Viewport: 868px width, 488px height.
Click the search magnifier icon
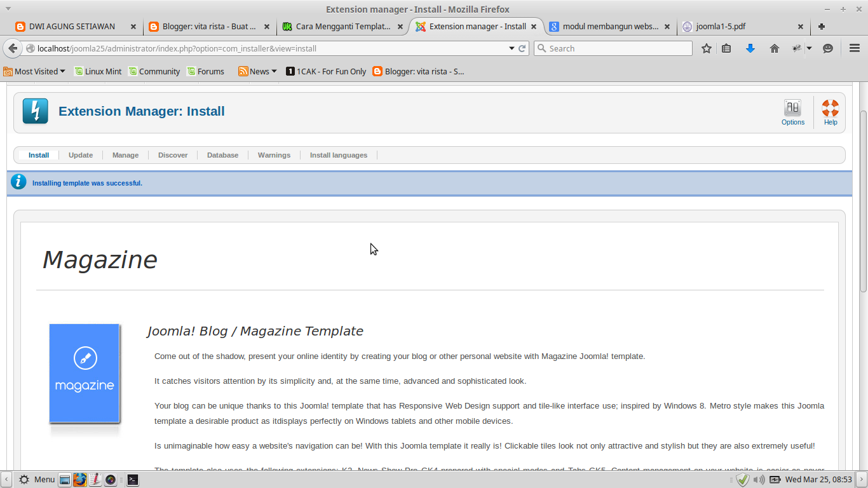(x=541, y=48)
